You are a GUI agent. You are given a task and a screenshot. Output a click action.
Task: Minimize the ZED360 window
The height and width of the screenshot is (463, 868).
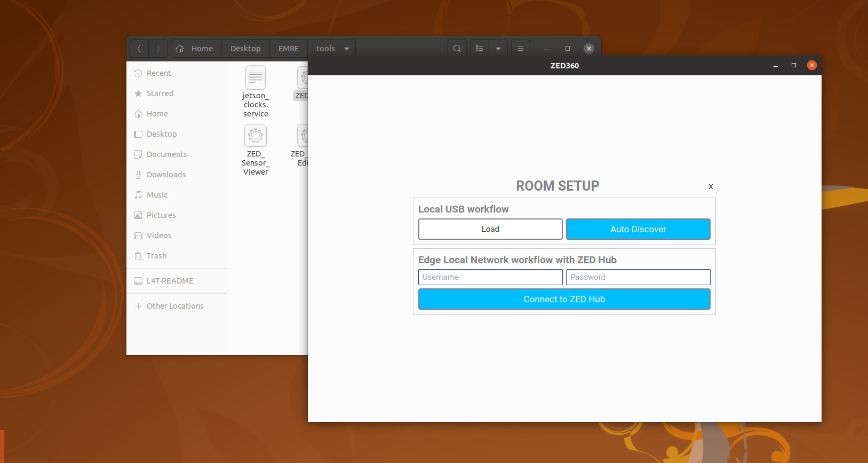[776, 65]
